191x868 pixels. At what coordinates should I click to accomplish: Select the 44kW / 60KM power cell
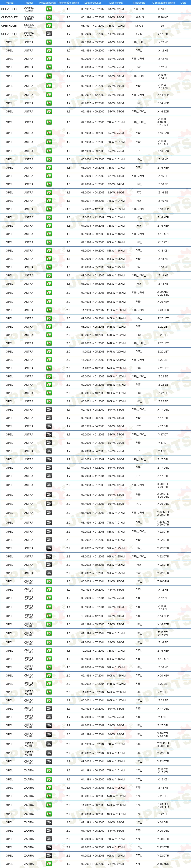116,34
